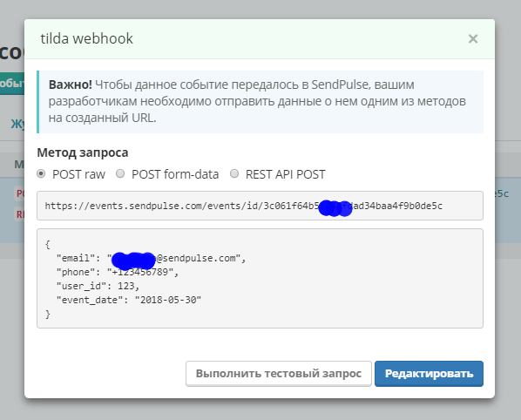Select the REST API POST method
Screen dimensions: 521x420
tap(234, 173)
